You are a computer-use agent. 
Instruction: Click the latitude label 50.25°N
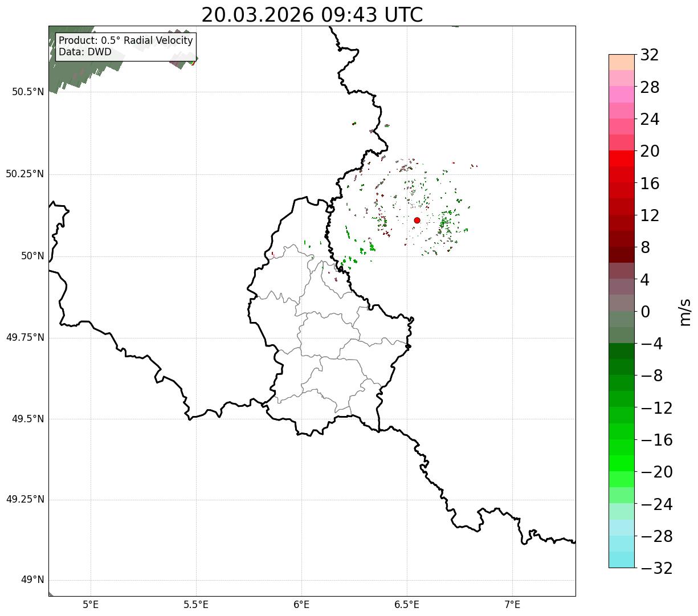[25, 174]
